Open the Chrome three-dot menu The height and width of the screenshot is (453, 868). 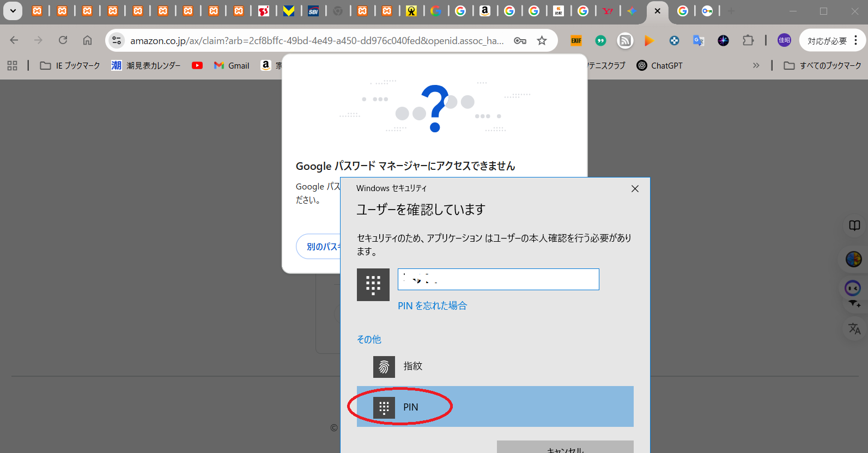(856, 40)
